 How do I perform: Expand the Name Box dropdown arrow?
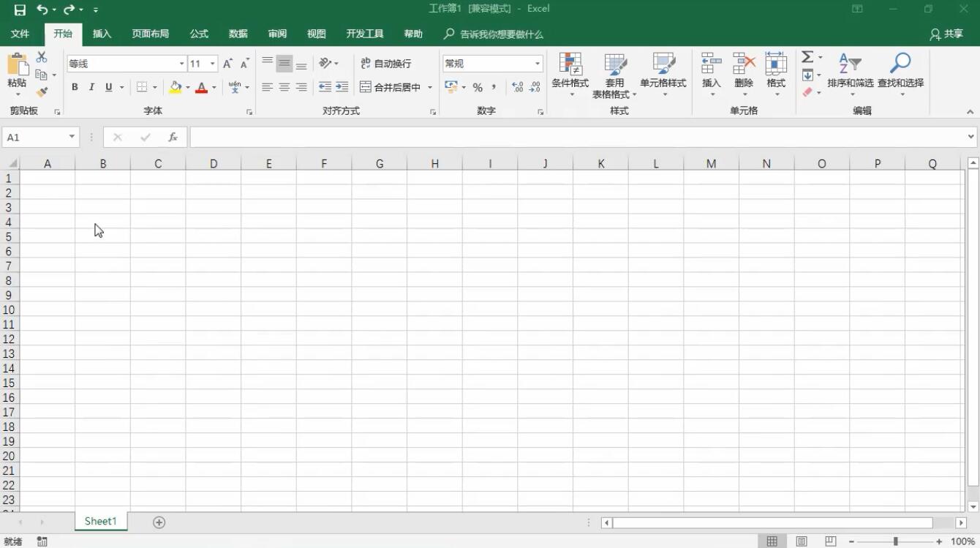(x=72, y=137)
